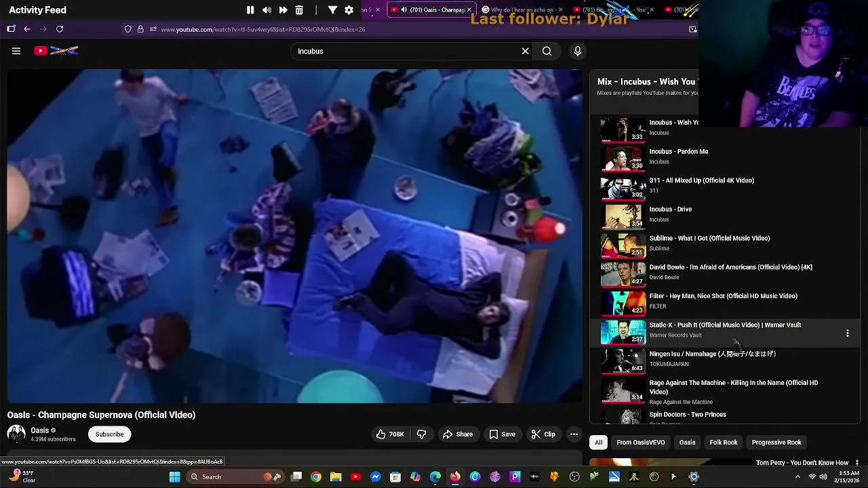Open Microsoft Store from taskbar

[x=395, y=477]
